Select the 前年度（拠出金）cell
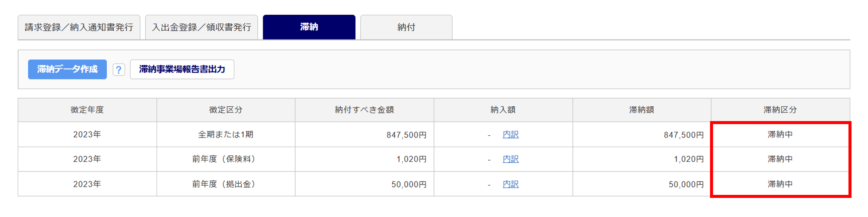Image resolution: width=868 pixels, height=217 pixels. 226,184
